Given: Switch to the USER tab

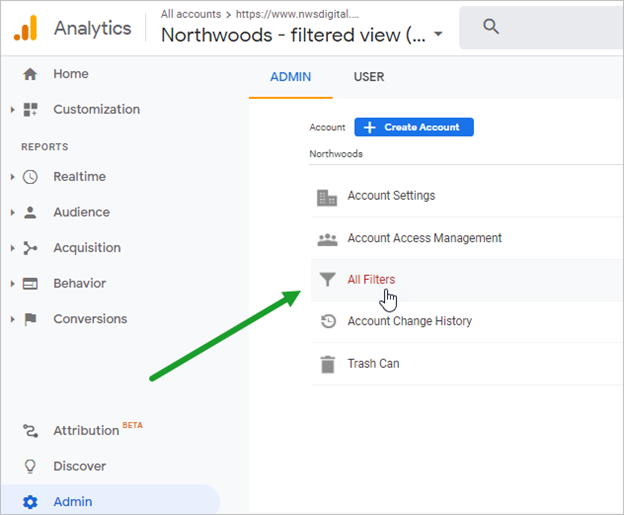Looking at the screenshot, I should (369, 77).
